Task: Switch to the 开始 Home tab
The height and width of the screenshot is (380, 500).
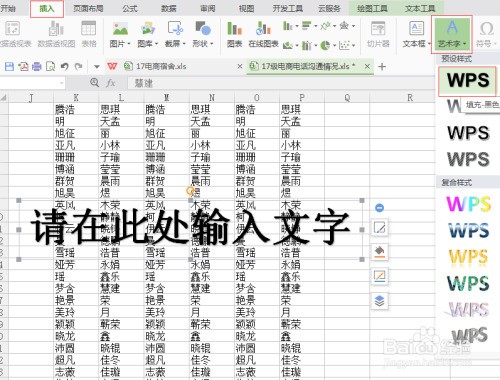Action: click(7, 8)
